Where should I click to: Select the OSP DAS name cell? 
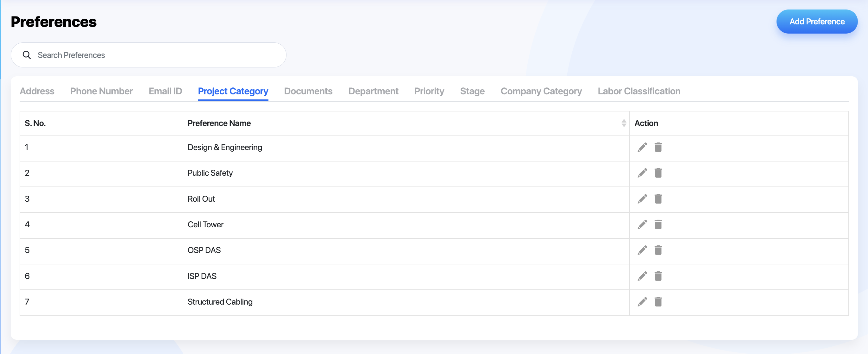(x=406, y=251)
